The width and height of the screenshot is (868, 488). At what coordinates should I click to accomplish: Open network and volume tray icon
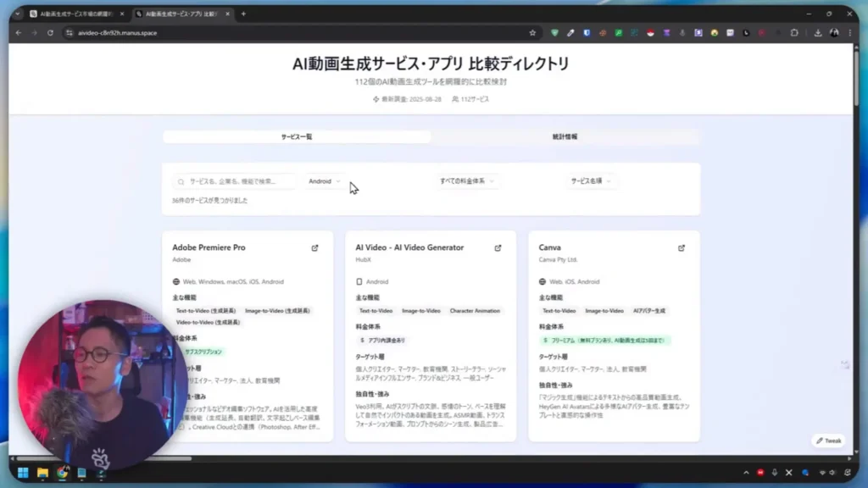827,473
